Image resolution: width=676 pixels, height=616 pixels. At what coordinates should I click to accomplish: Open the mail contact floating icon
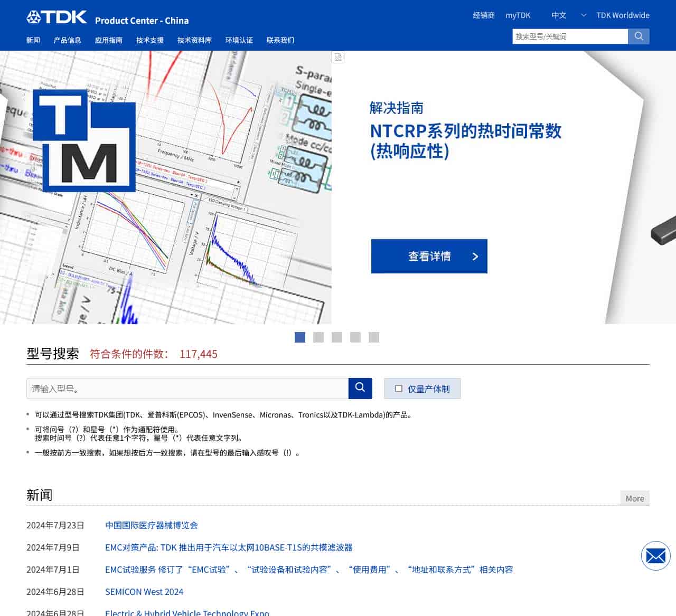tap(655, 556)
